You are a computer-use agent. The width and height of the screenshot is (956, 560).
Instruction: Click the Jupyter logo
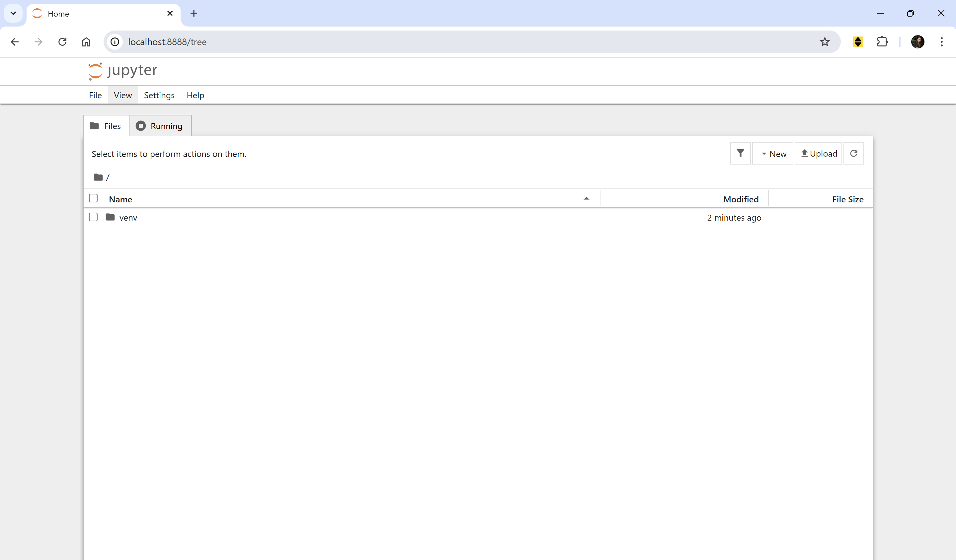pos(122,71)
